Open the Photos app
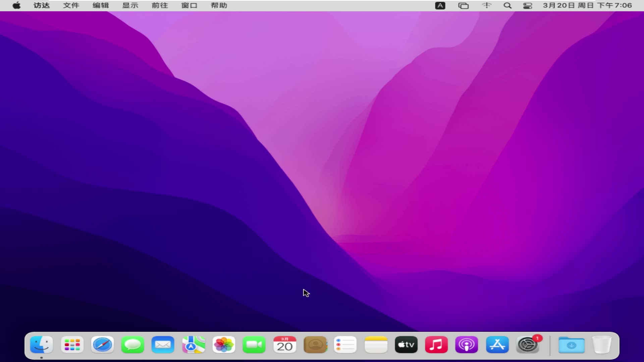The width and height of the screenshot is (644, 362). (224, 345)
